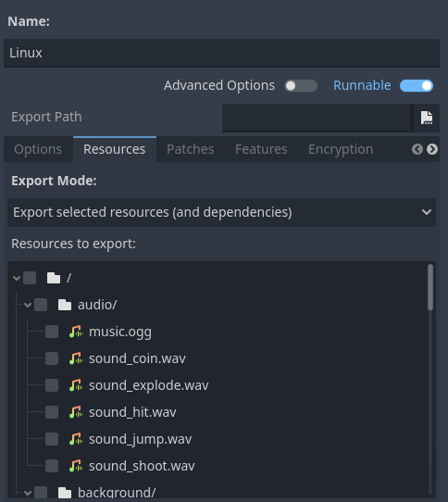Viewport: 448px width, 502px height.
Task: Check the sound_explode.wav checkbox
Action: pyautogui.click(x=52, y=385)
